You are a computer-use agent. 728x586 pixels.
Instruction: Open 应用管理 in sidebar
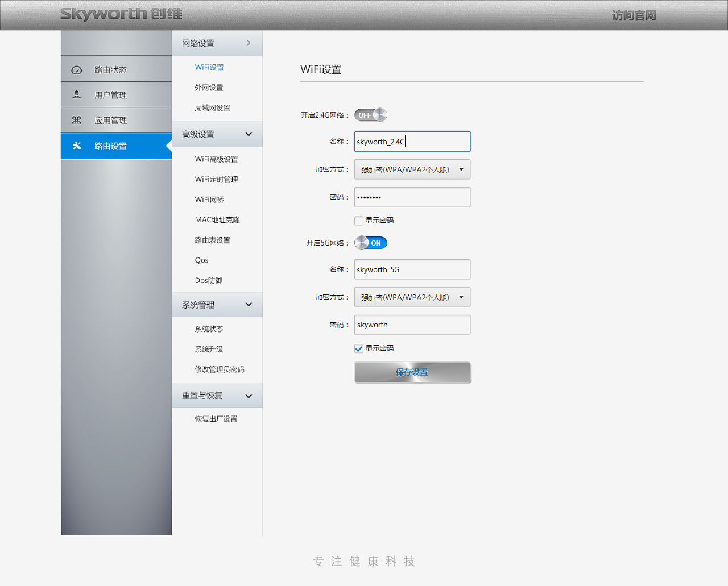click(116, 120)
